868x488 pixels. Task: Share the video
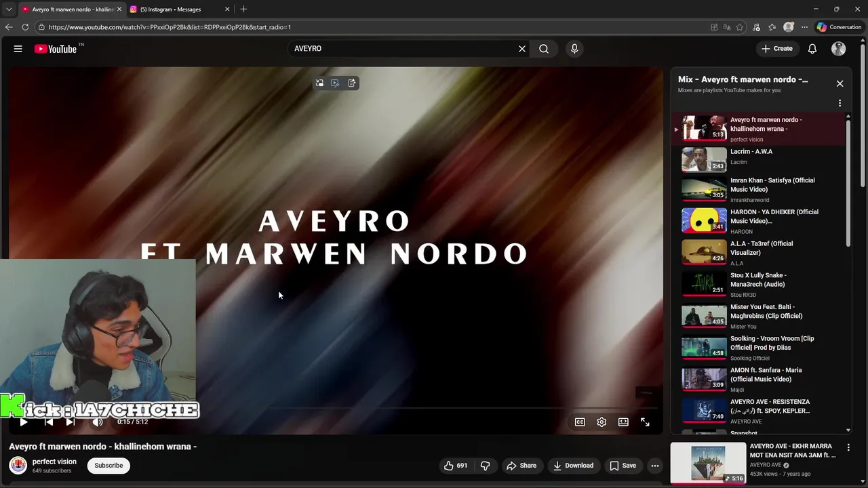point(521,466)
